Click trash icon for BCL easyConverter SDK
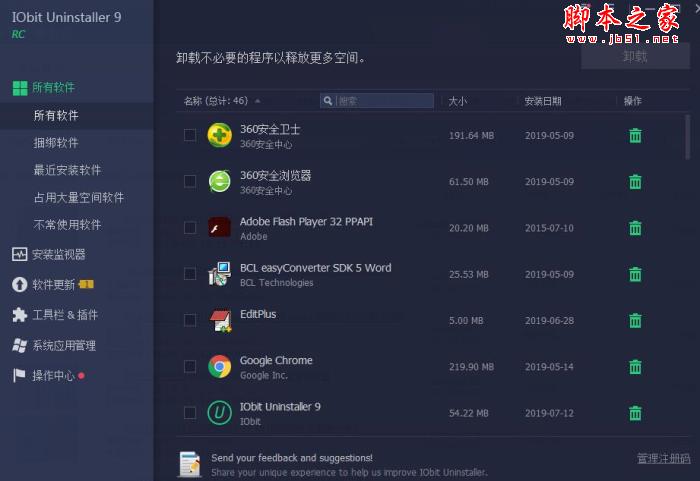 (635, 274)
